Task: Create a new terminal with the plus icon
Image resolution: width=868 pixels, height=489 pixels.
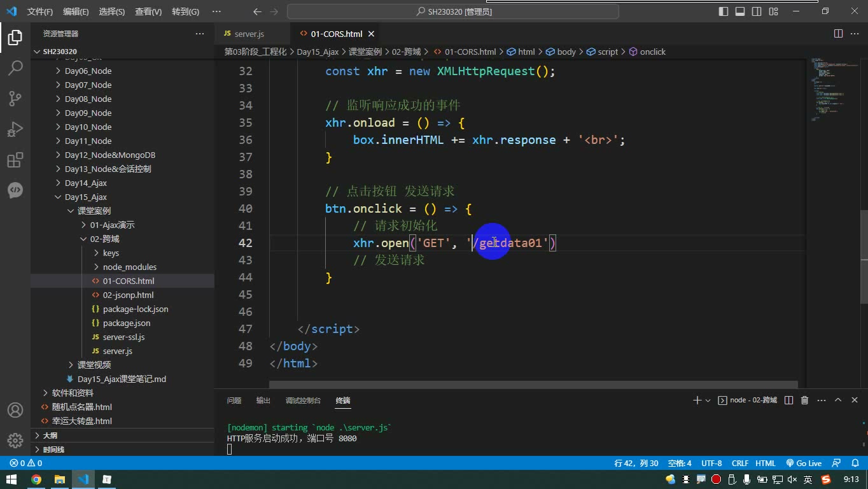Action: pyautogui.click(x=697, y=400)
